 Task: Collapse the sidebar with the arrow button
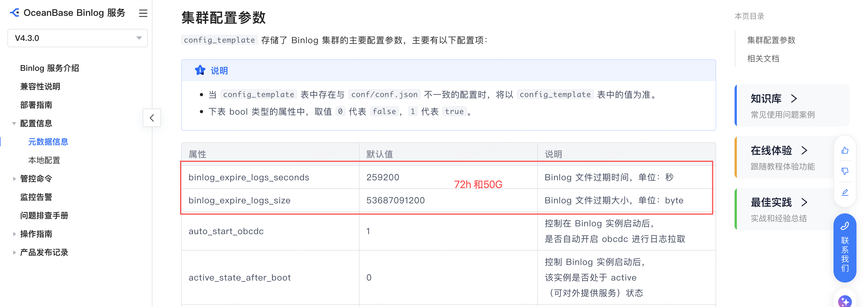point(152,118)
